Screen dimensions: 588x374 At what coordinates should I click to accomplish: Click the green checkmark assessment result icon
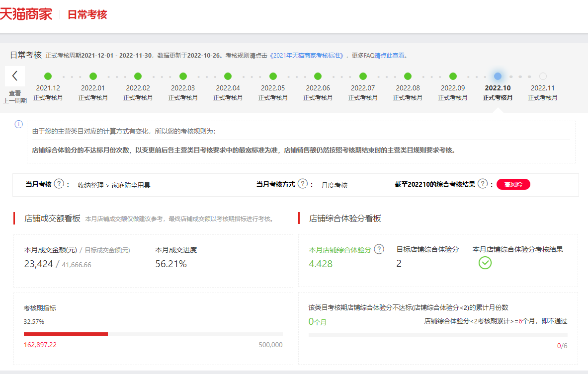(x=485, y=263)
